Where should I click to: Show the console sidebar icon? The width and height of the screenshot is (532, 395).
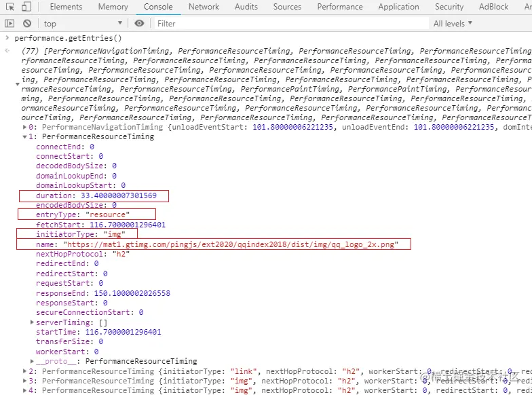pyautogui.click(x=9, y=23)
